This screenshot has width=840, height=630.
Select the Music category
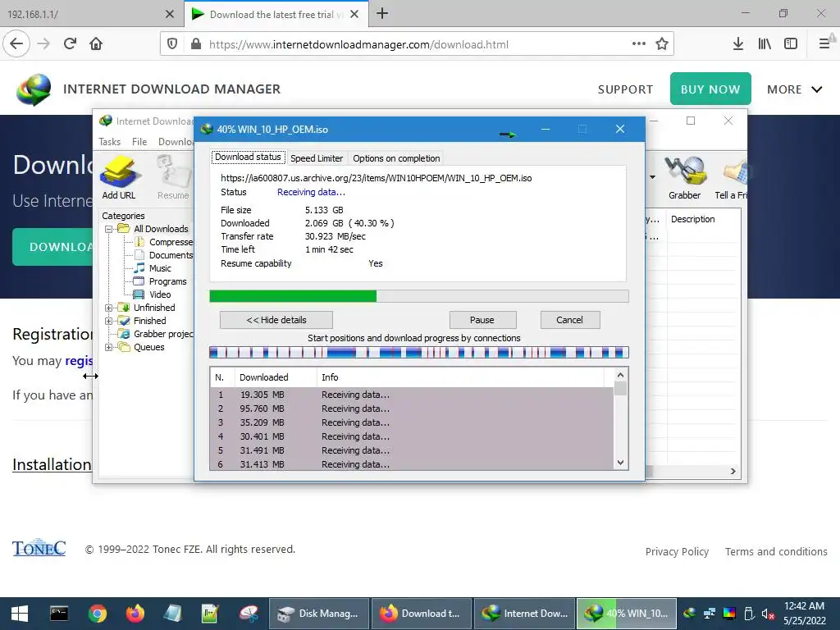pyautogui.click(x=160, y=268)
